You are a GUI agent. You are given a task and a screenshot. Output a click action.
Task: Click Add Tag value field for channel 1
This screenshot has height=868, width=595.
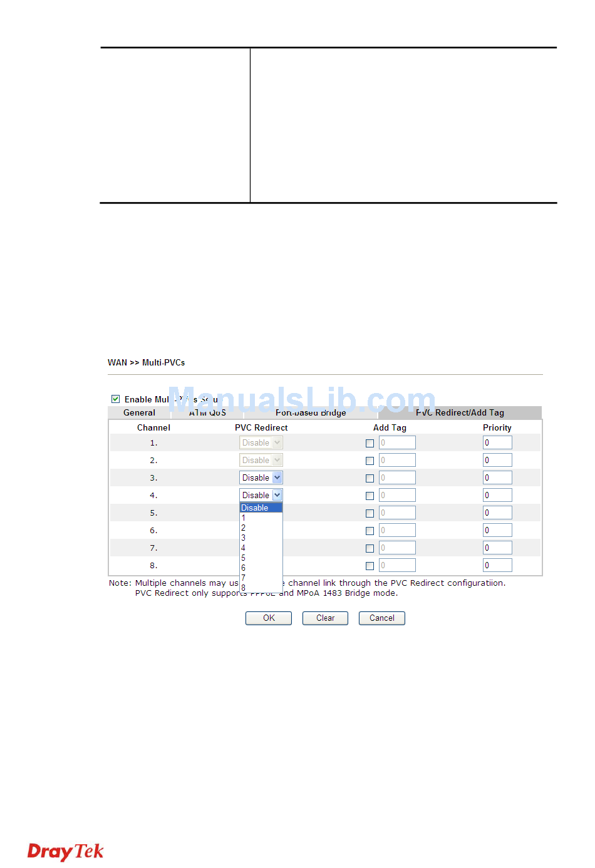coord(397,442)
